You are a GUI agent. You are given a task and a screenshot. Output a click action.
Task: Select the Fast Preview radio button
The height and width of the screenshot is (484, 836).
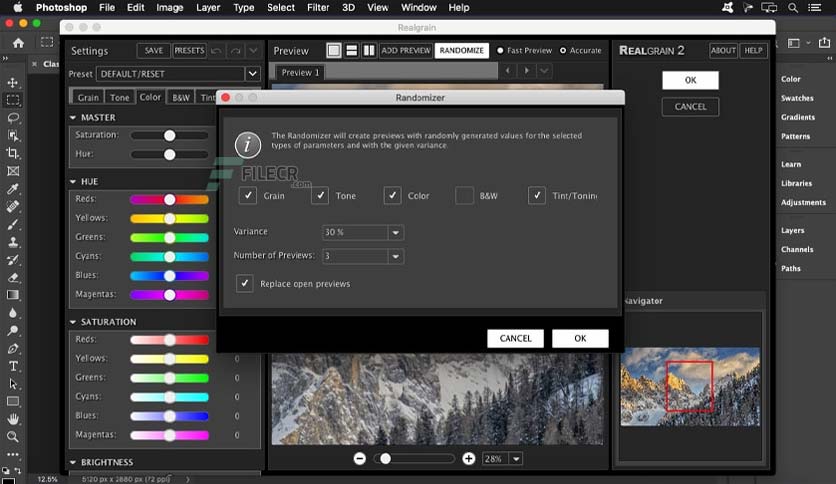500,51
